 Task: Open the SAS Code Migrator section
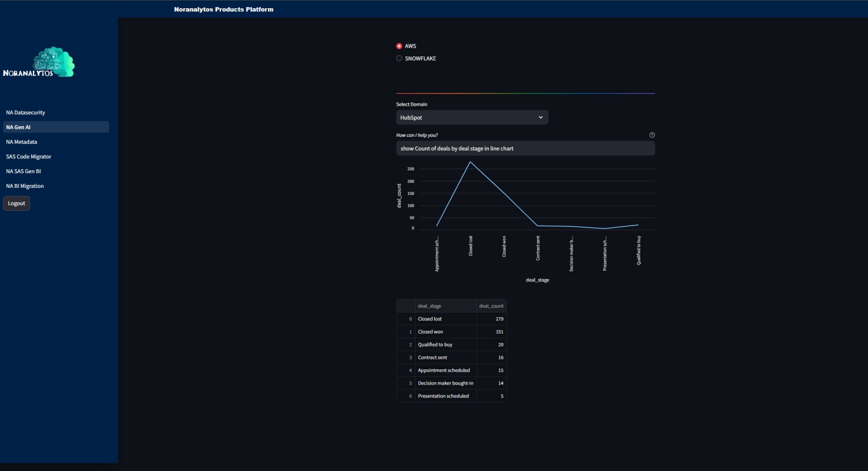(x=28, y=156)
